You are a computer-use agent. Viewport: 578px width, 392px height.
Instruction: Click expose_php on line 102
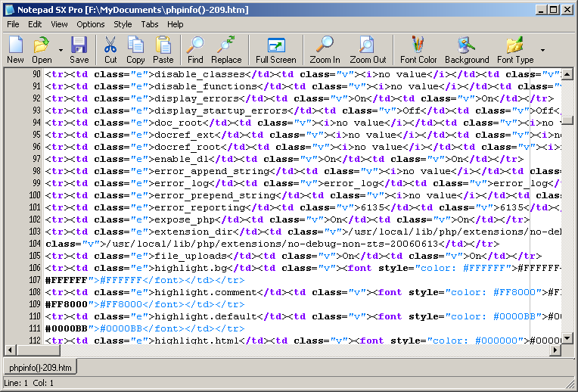pyautogui.click(x=185, y=219)
